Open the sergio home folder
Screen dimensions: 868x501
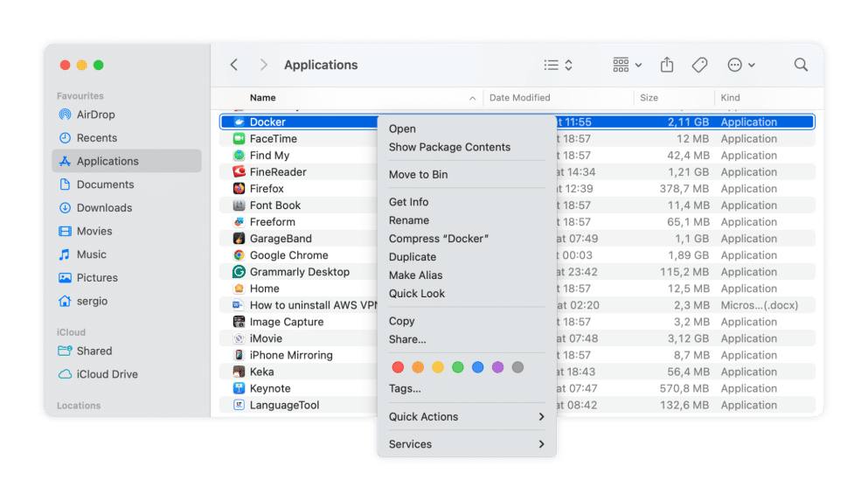coord(126,301)
